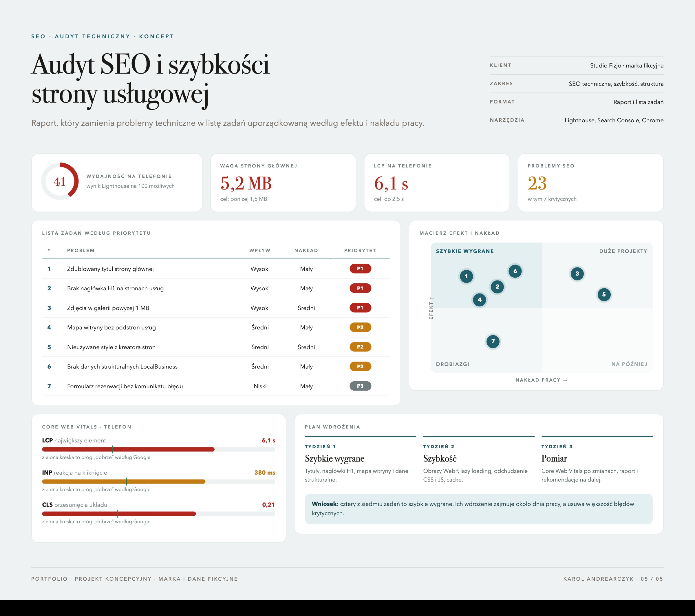Open the Tydzień 2 Szybkość plan column
This screenshot has width=695, height=616.
coord(478,460)
